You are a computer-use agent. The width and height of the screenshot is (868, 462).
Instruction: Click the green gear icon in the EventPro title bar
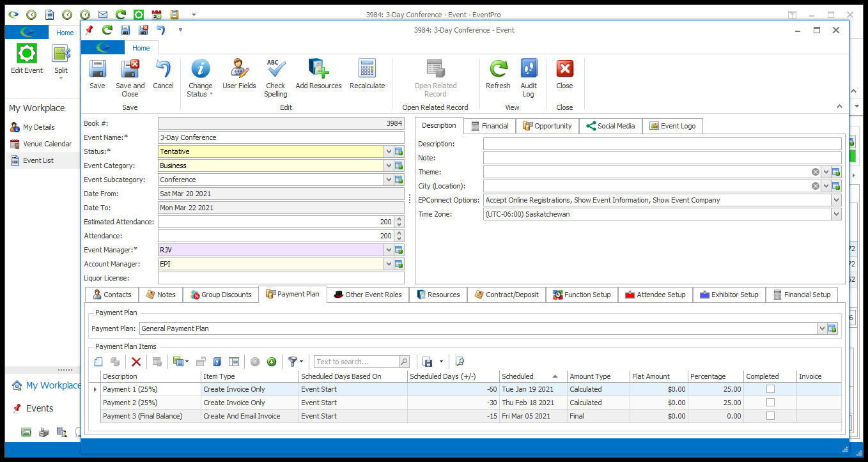139,14
